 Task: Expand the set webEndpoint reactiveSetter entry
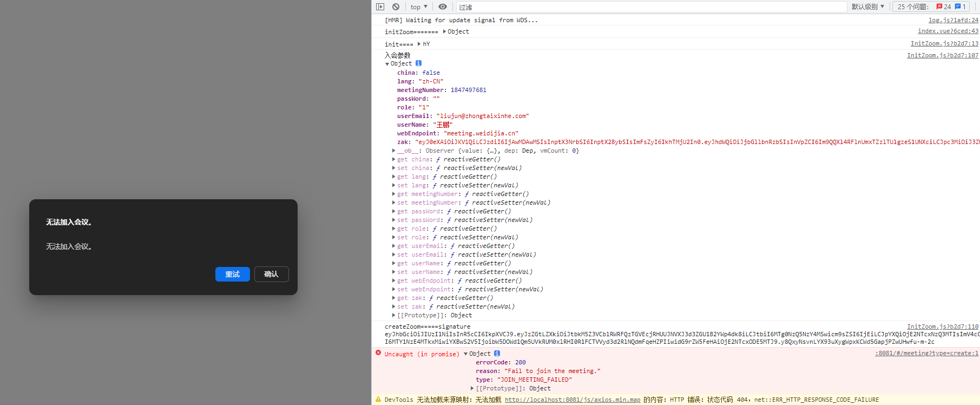[x=393, y=289]
